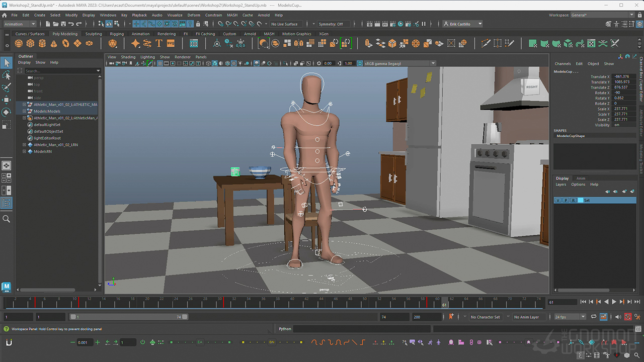Click the No Live Surface button
644x362 pixels.
tap(285, 24)
